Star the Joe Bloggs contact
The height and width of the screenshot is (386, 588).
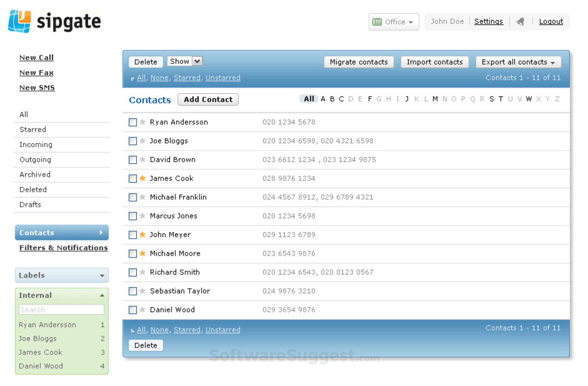[x=142, y=141]
